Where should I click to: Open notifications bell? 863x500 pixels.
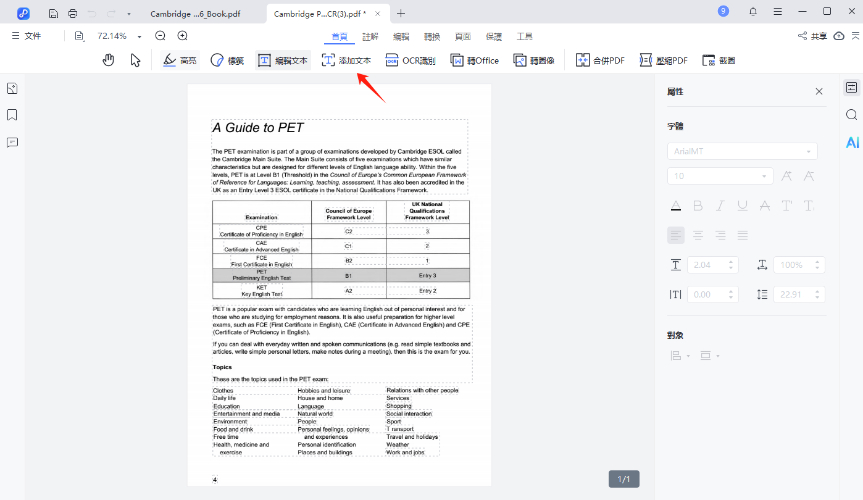[x=753, y=12]
